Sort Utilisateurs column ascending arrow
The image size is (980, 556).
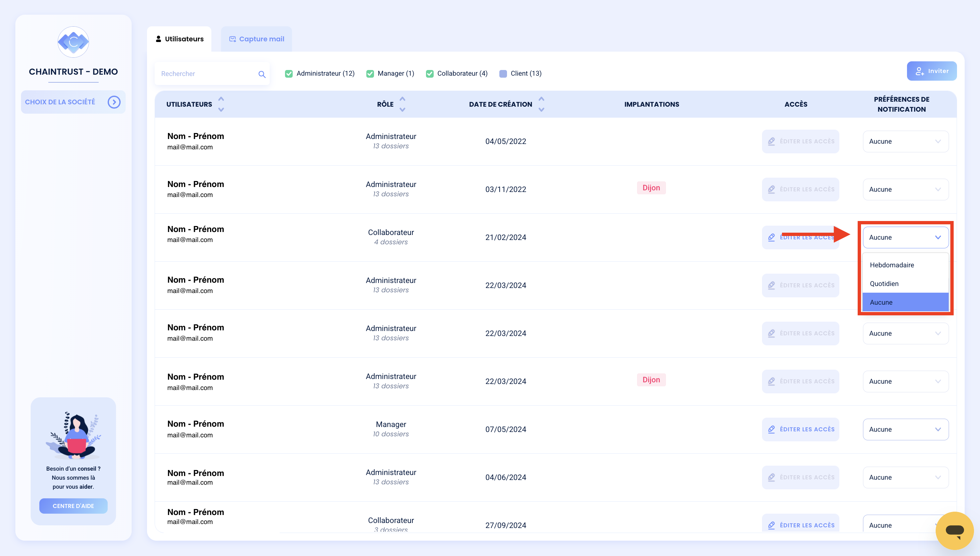pyautogui.click(x=221, y=99)
